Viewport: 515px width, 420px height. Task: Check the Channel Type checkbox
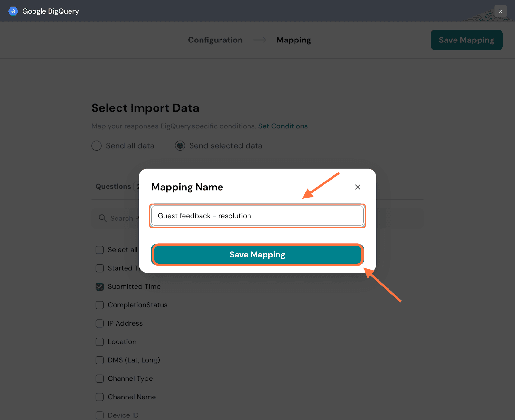100,378
